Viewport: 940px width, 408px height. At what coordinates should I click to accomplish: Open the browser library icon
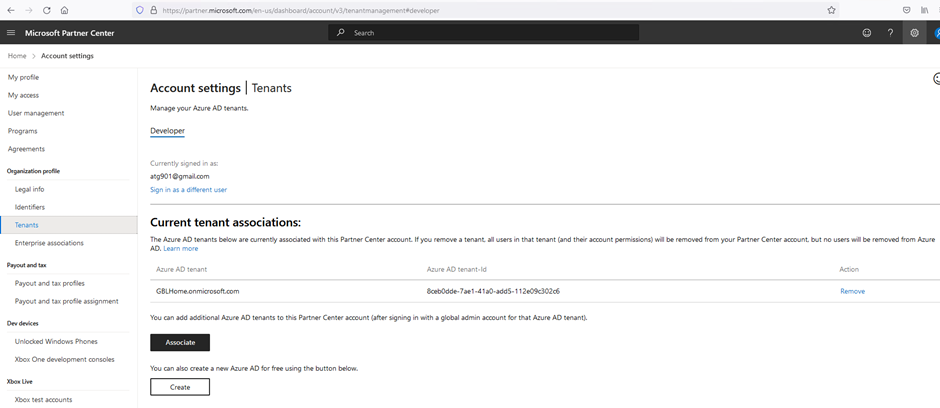(925, 10)
